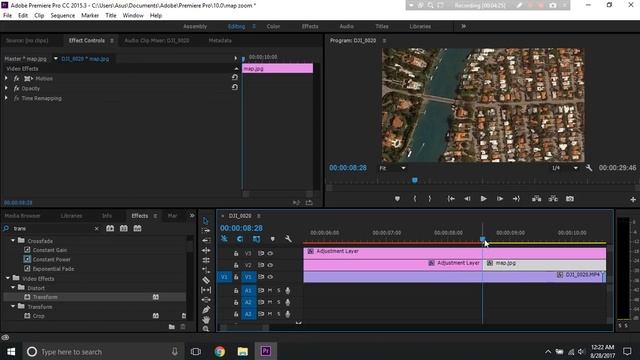The width and height of the screenshot is (640, 360).
Task: Open playback resolution 1/4 dropdown
Action: pyautogui.click(x=565, y=168)
